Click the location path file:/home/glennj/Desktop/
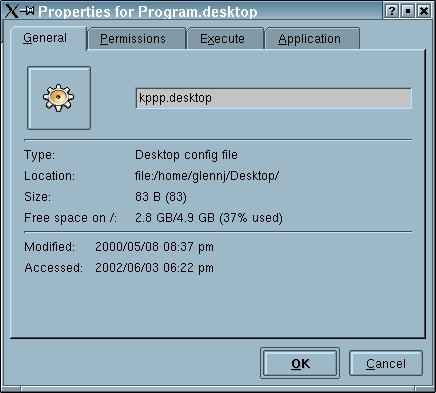 pos(207,176)
